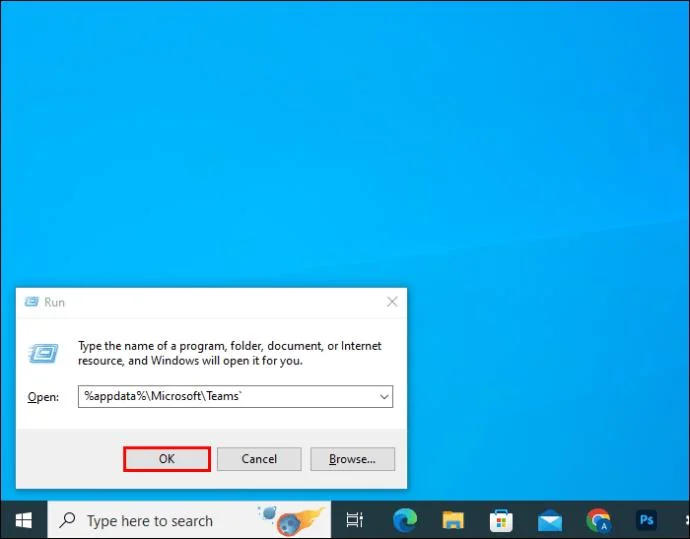The width and height of the screenshot is (690, 539).
Task: Focus the Open text field with %appdata% path
Action: click(x=235, y=396)
